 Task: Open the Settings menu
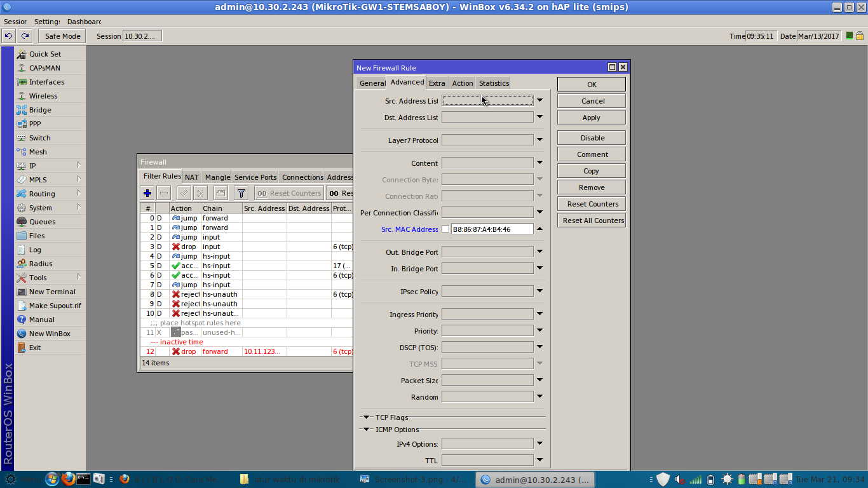tap(47, 22)
